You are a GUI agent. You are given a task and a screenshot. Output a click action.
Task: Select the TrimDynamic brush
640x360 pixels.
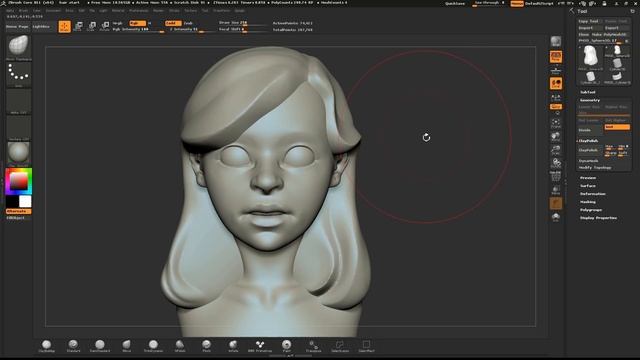pyautogui.click(x=153, y=346)
